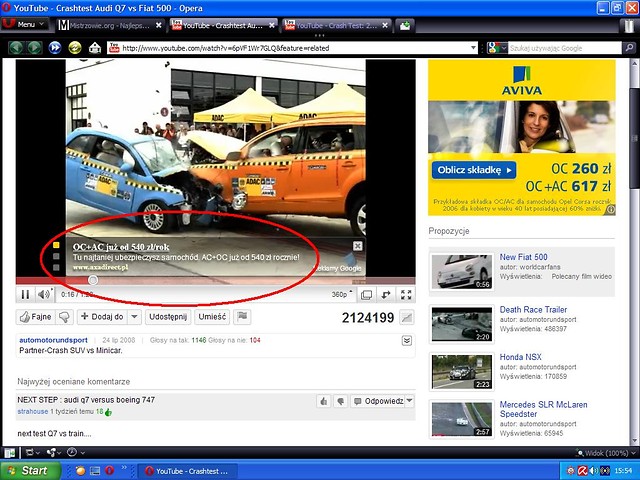Screen dimensions: 640x480
Task: Click the thumbs down dislike button
Action: click(64, 317)
